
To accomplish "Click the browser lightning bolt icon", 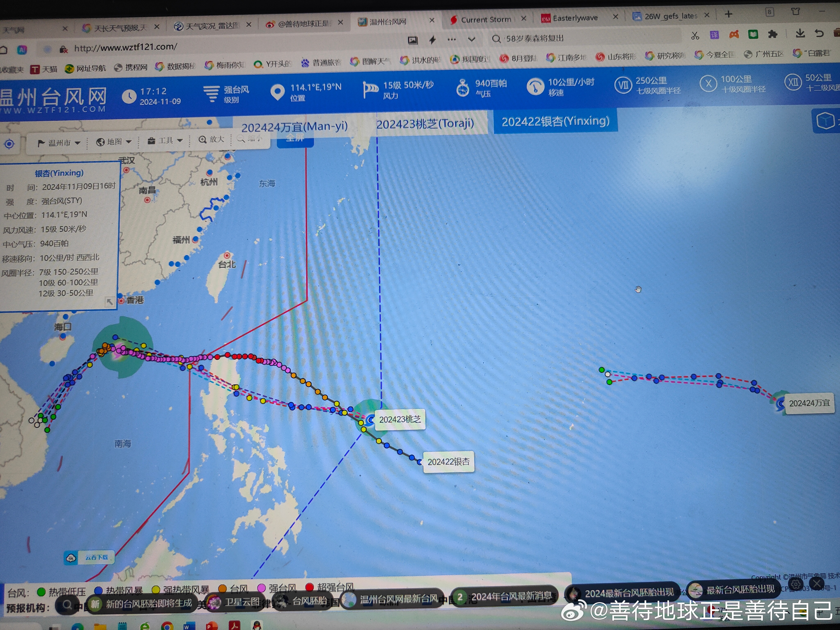I will coord(432,40).
